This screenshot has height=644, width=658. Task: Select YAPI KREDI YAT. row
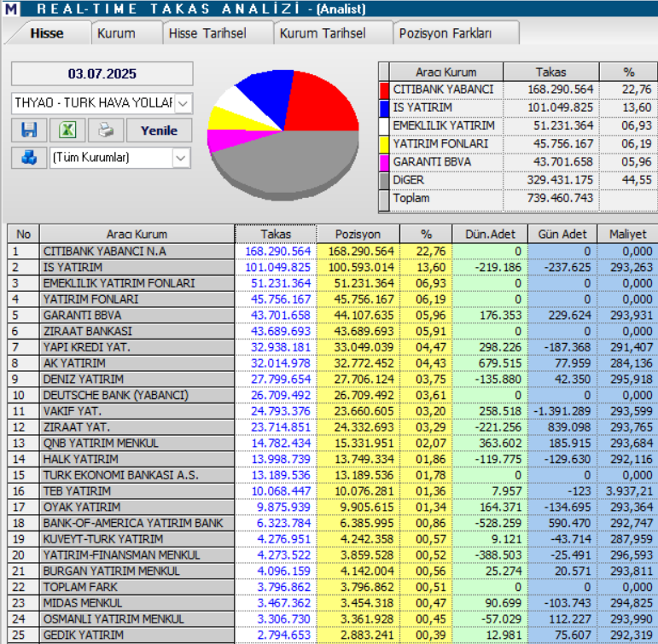click(x=333, y=347)
